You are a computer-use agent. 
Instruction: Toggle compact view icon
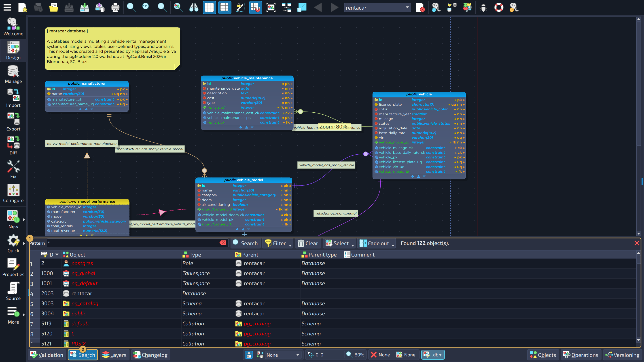pos(302,8)
